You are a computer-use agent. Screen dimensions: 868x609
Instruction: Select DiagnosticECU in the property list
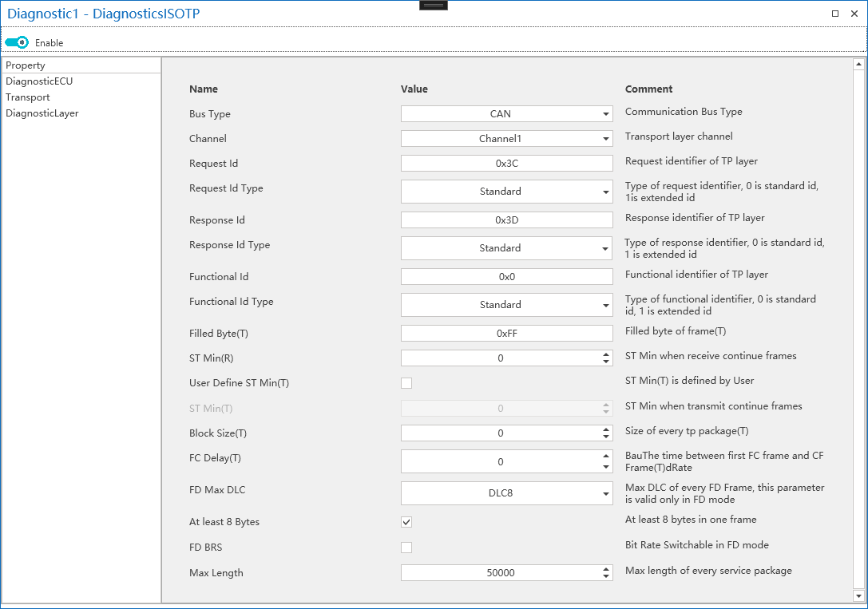click(39, 81)
